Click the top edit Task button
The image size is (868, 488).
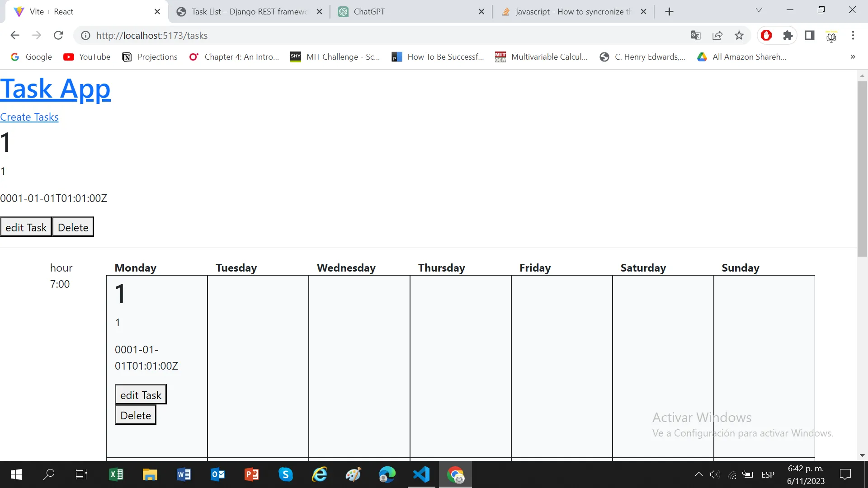tap(26, 227)
